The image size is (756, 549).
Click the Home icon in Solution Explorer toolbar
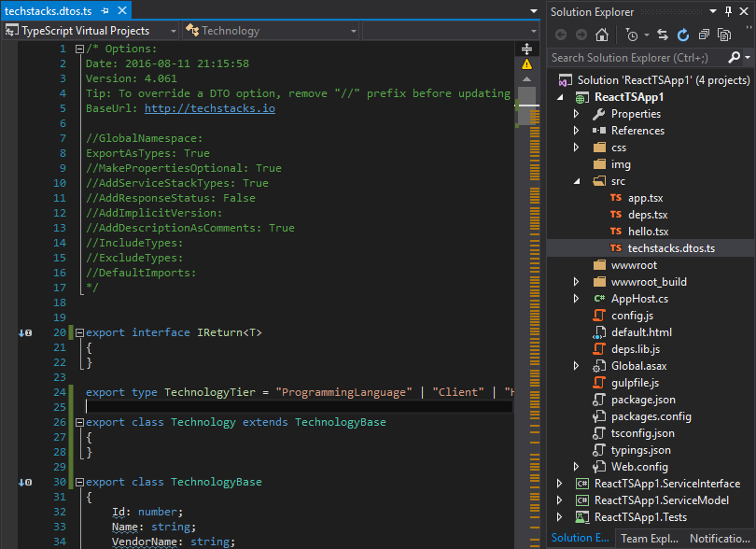point(602,35)
